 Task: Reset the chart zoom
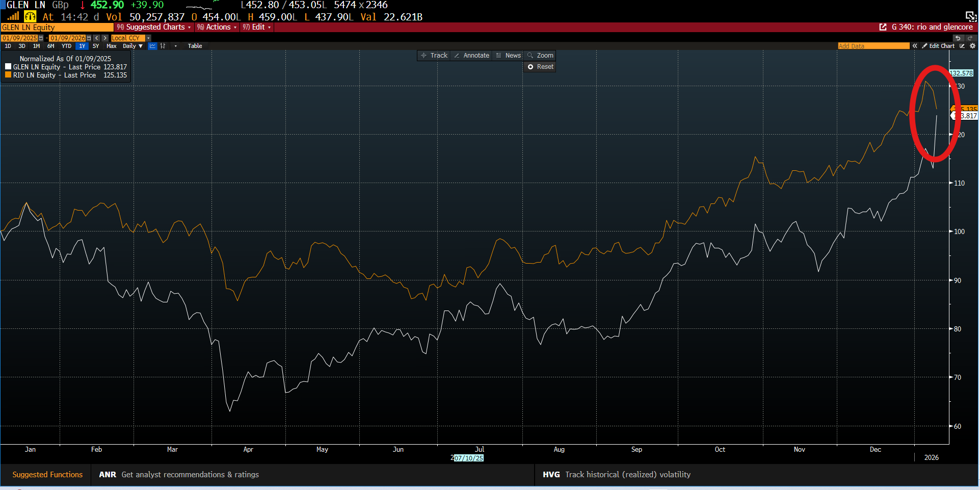(x=540, y=67)
